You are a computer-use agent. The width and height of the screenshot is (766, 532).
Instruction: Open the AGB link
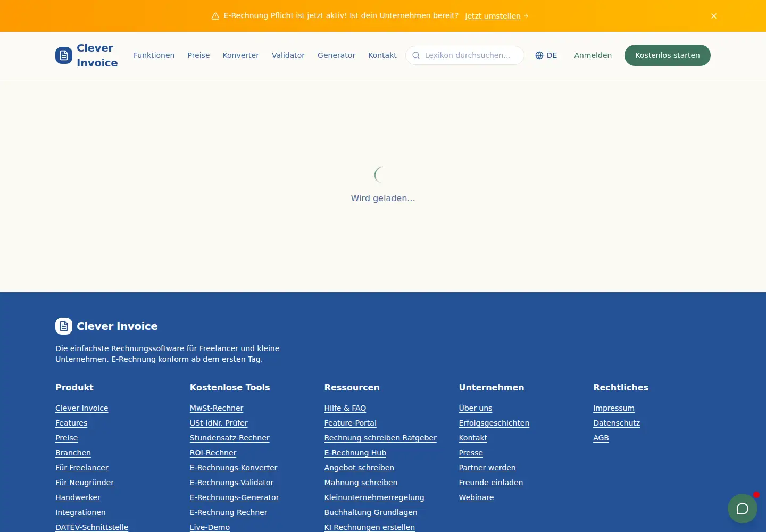(x=601, y=438)
